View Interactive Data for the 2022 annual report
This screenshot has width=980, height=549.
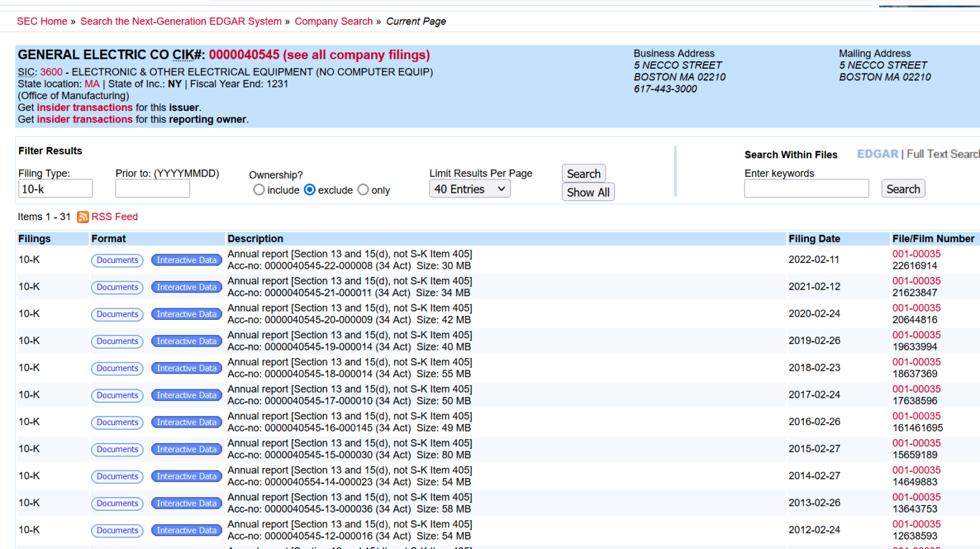[x=186, y=260]
